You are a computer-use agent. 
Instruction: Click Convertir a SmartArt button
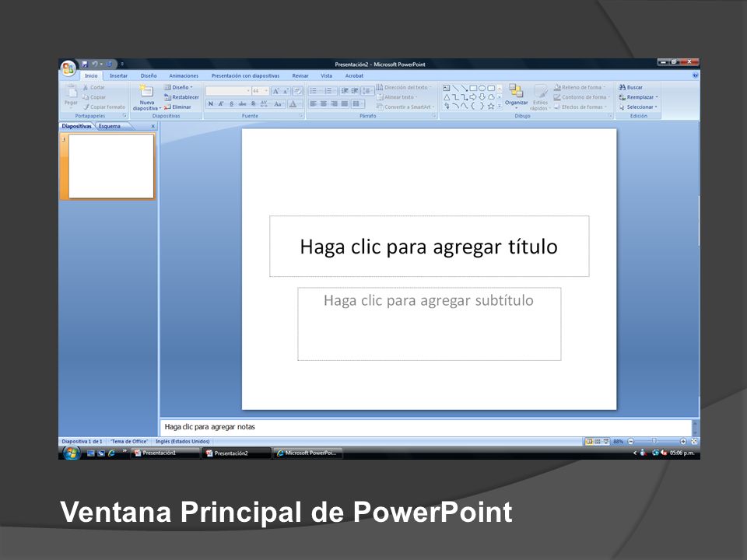405,107
